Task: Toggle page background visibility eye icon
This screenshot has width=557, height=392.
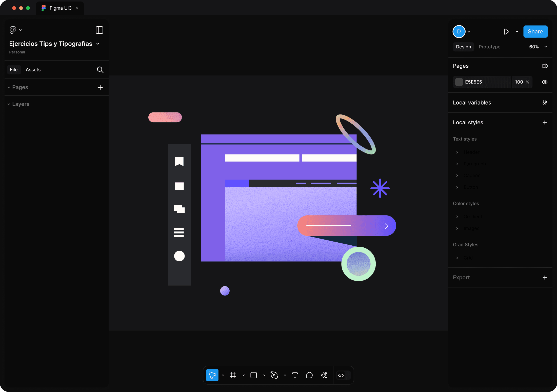Action: [x=545, y=82]
